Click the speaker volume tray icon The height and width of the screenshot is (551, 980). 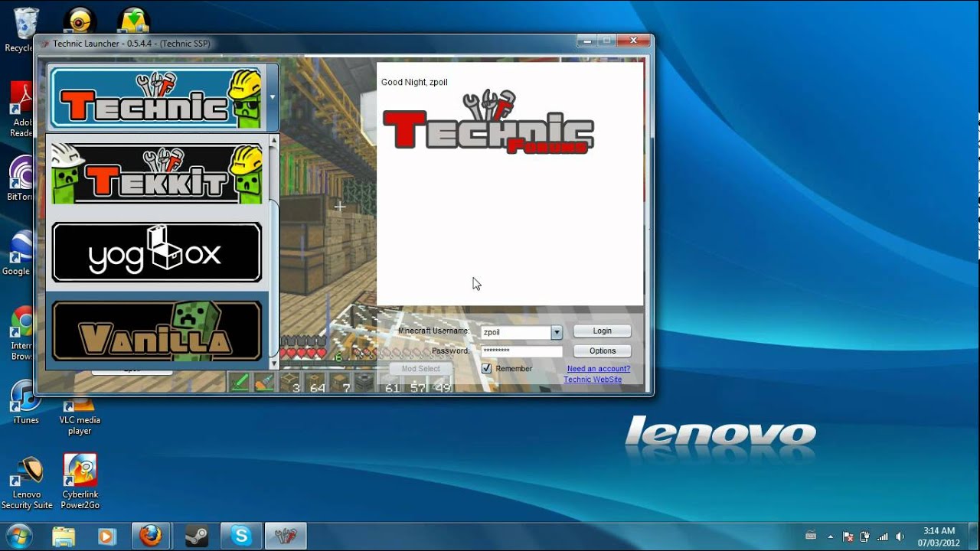900,536
